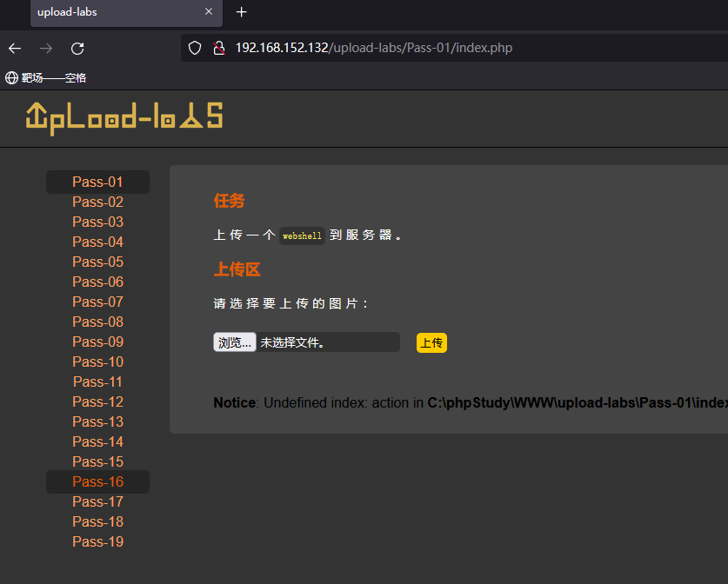The height and width of the screenshot is (584, 728).
Task: Click the 上传 upload button
Action: pyautogui.click(x=431, y=342)
